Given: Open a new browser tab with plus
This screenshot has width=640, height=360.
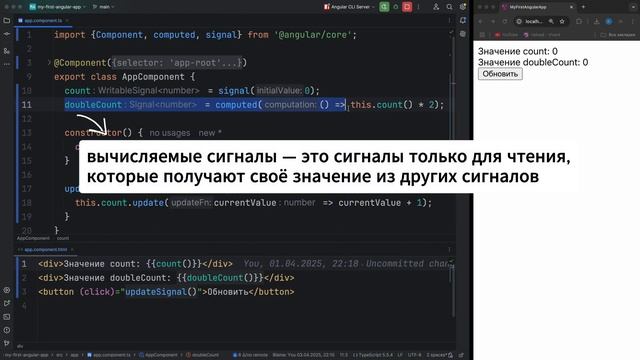Looking at the screenshot, I should point(583,7).
